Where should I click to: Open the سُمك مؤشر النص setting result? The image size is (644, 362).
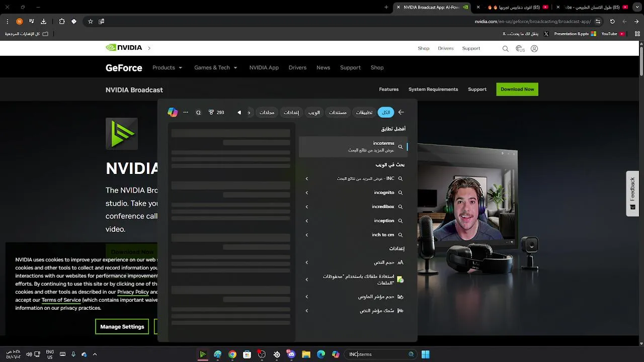tap(353, 311)
